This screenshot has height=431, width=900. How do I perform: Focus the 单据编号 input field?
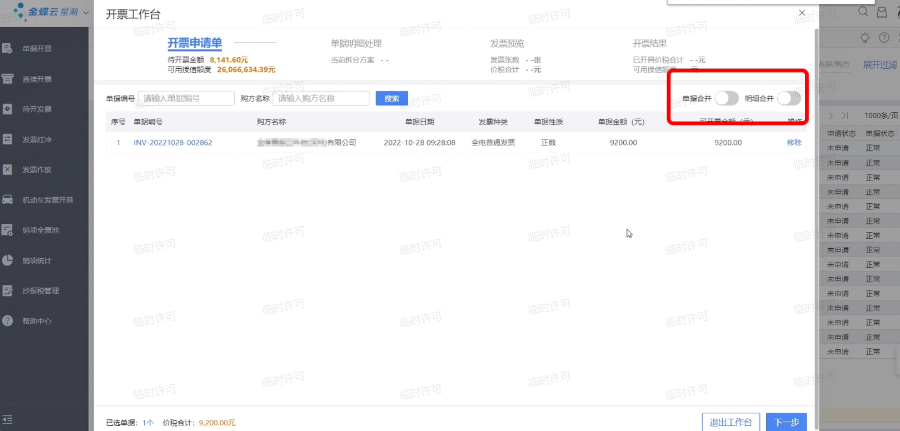pos(187,98)
